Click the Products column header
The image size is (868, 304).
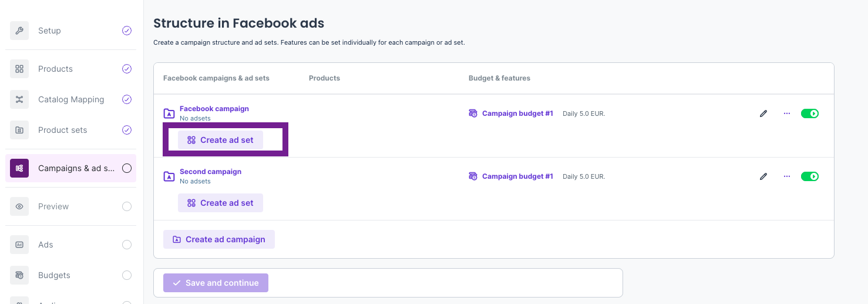click(324, 78)
